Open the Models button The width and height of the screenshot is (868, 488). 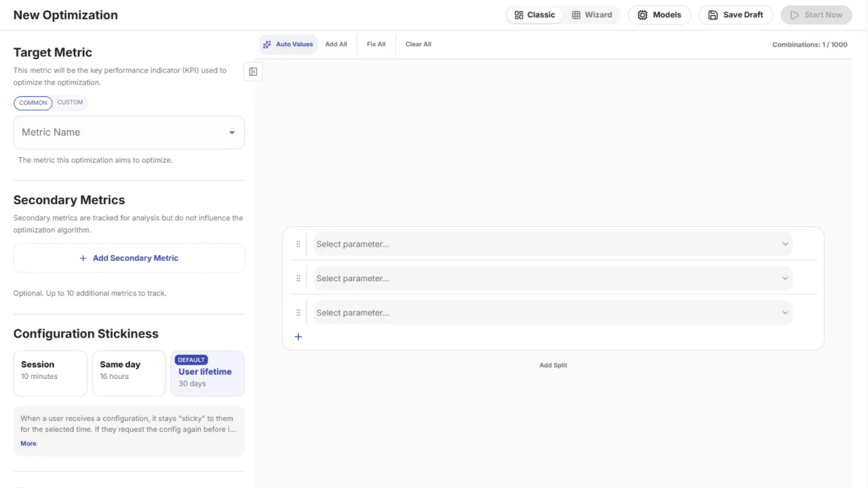point(660,15)
